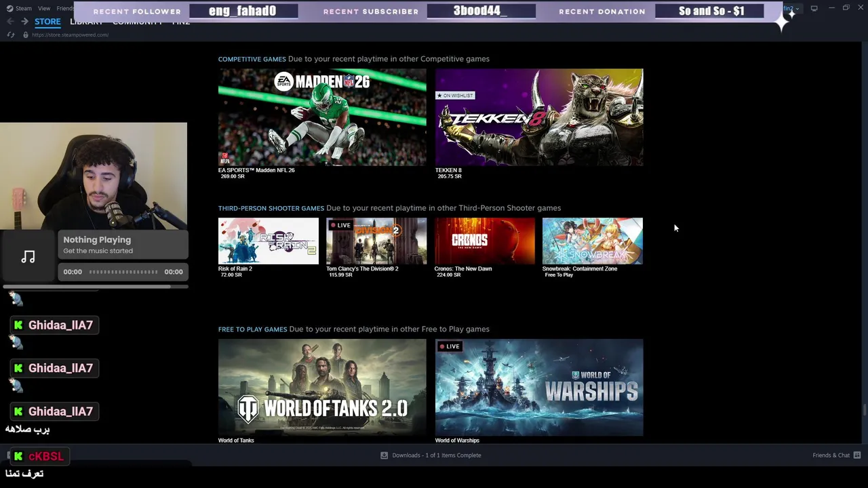Go back with the browser back arrow
Viewport: 868px width, 488px height.
point(10,22)
